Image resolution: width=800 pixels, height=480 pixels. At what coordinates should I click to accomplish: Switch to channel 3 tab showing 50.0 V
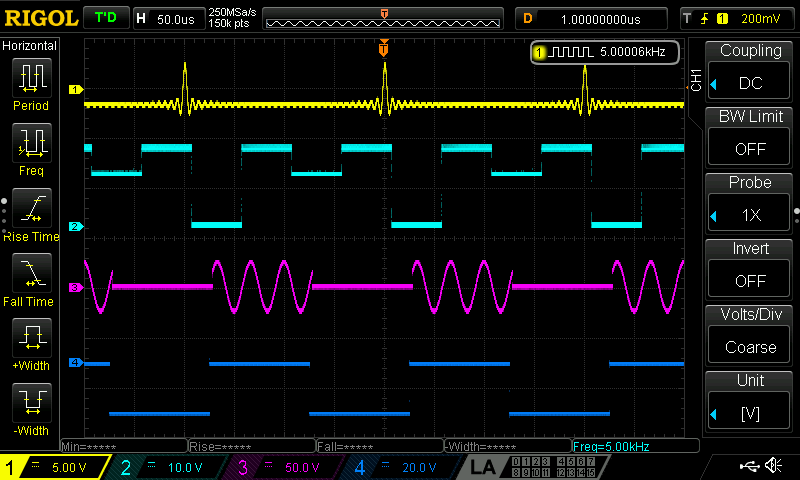pyautogui.click(x=285, y=467)
